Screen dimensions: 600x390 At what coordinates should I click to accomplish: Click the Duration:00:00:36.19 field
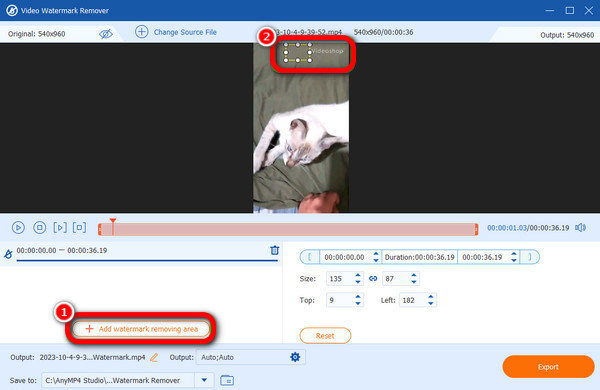tap(419, 257)
